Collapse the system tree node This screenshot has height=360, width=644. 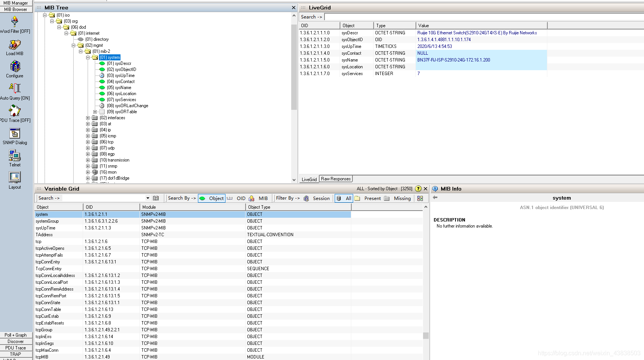[88, 57]
